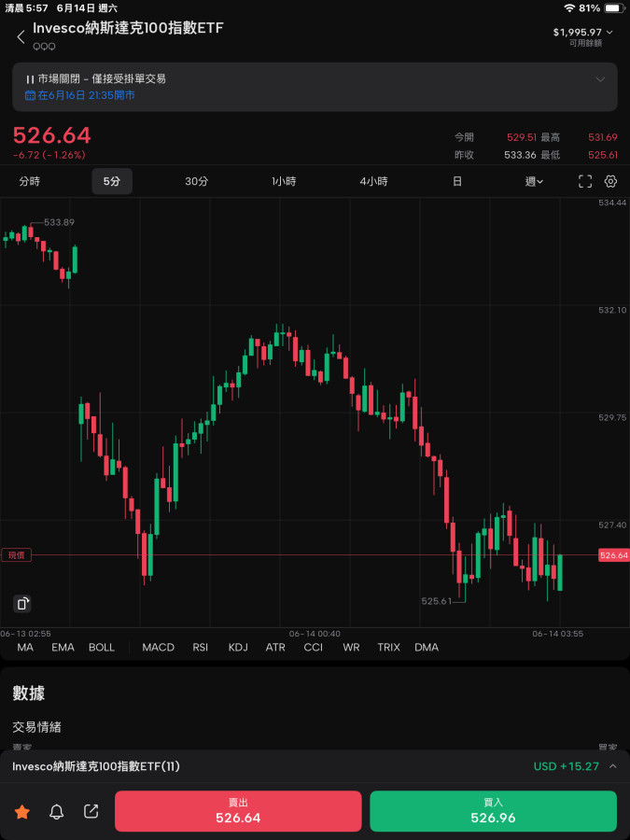This screenshot has width=630, height=840.
Task: Enable the CCI indicator
Action: point(314,647)
